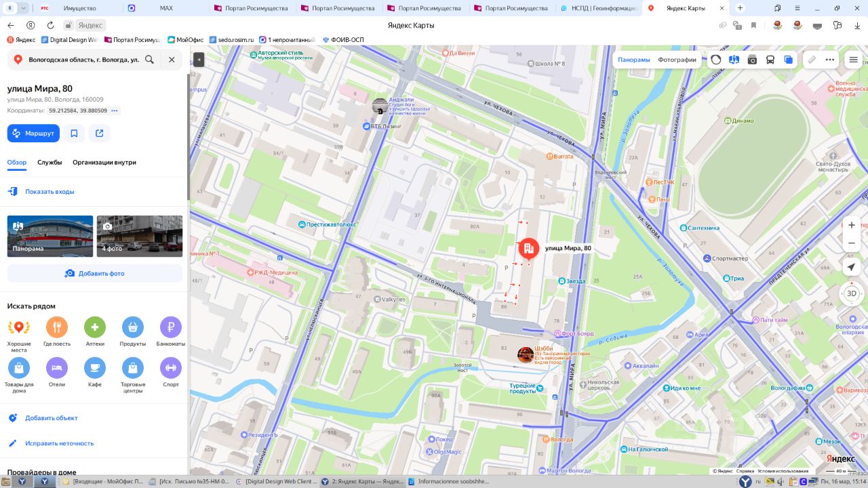Click Добавить фото button
Screen dimensions: 868x488
[95, 273]
